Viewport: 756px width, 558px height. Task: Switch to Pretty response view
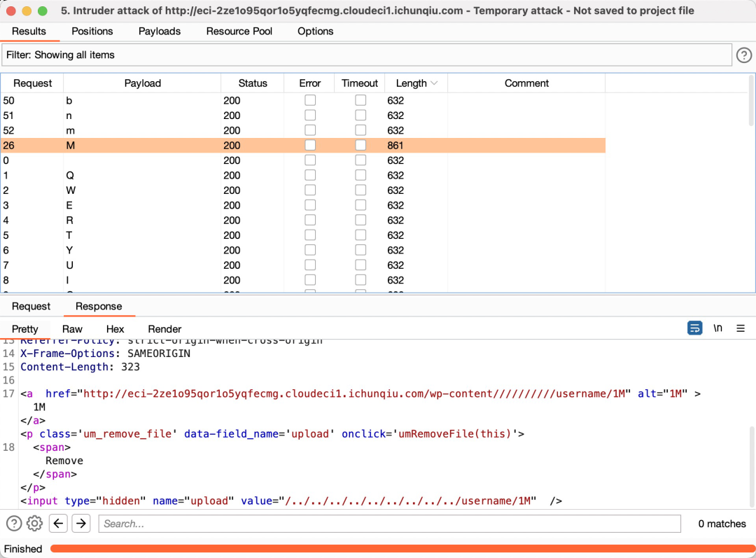point(24,329)
